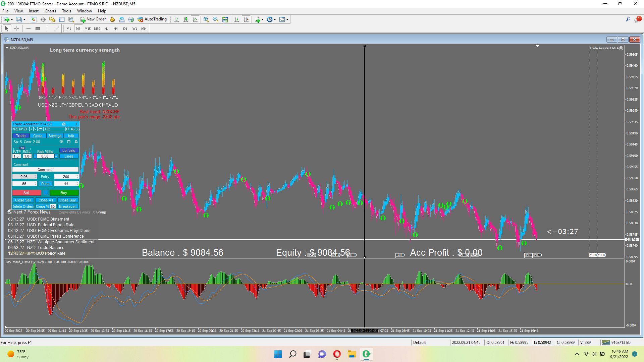Click the crosshair cursor tool
The width and height of the screenshot is (644, 362).
16,28
